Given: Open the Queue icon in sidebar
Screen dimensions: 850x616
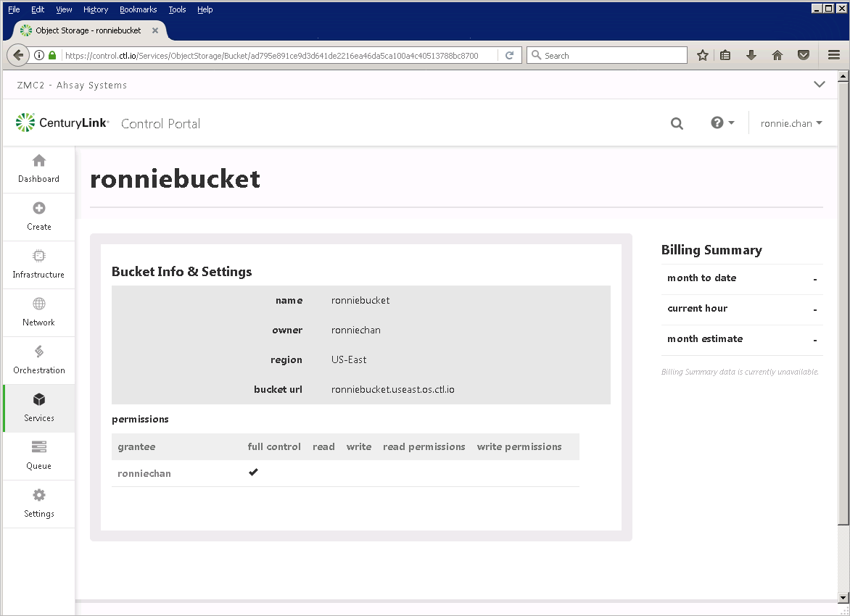Looking at the screenshot, I should tap(38, 447).
